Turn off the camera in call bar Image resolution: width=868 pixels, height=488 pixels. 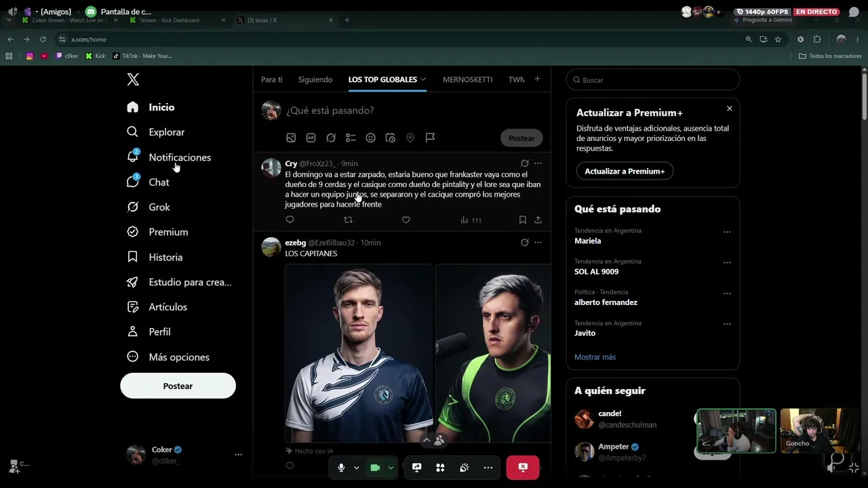[374, 468]
